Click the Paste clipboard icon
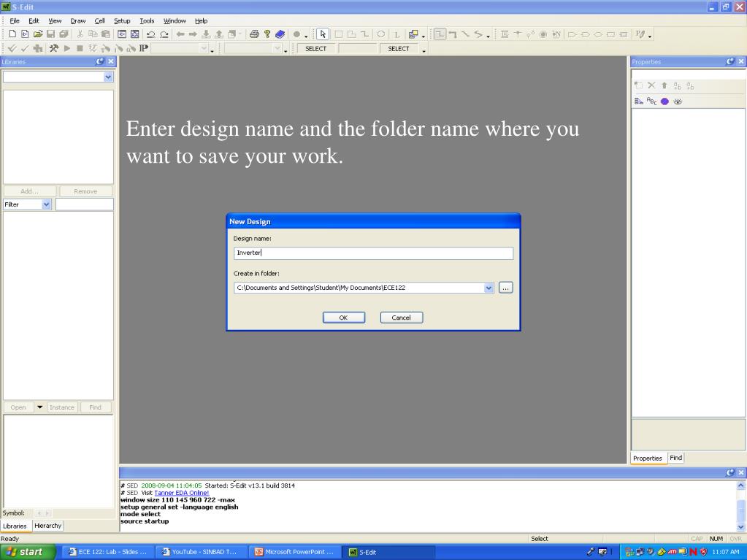747x560 pixels. coord(106,34)
